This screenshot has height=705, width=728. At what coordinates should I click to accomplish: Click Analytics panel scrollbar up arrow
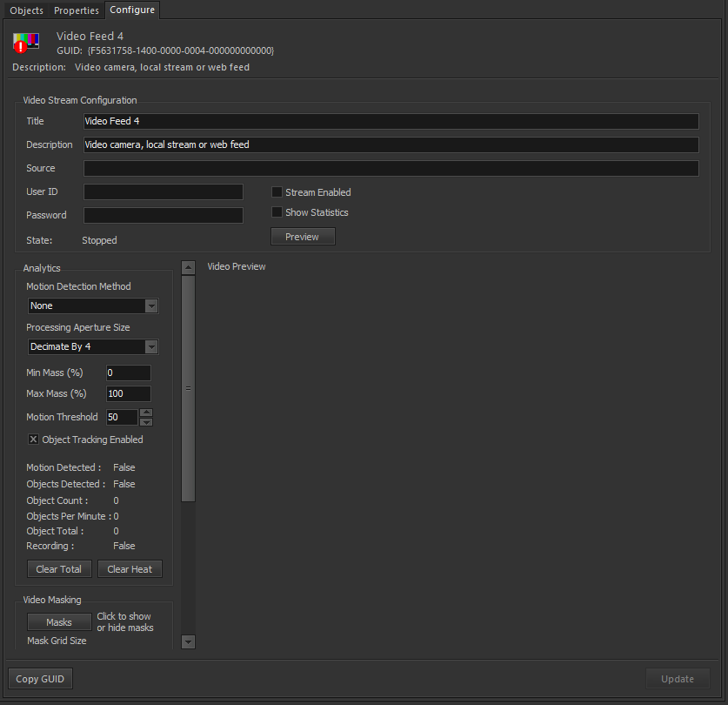pos(188,267)
